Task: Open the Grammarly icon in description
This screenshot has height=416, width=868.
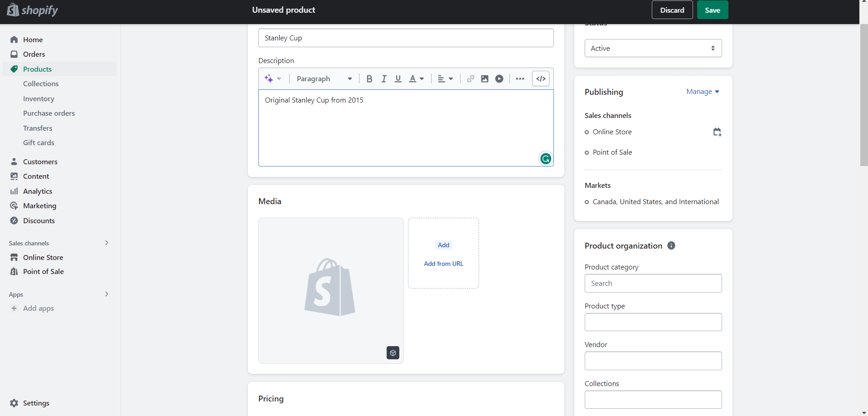Action: point(546,158)
